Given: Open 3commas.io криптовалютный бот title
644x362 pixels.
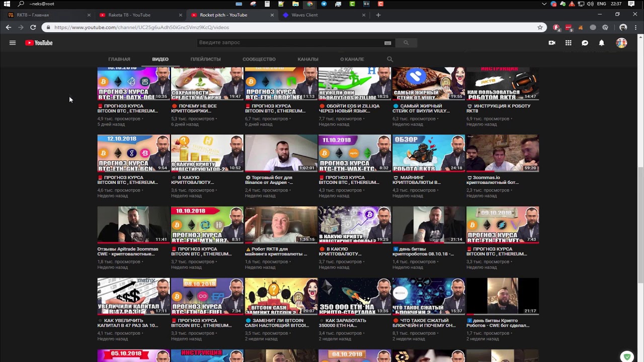Looking at the screenshot, I should click(x=493, y=179).
